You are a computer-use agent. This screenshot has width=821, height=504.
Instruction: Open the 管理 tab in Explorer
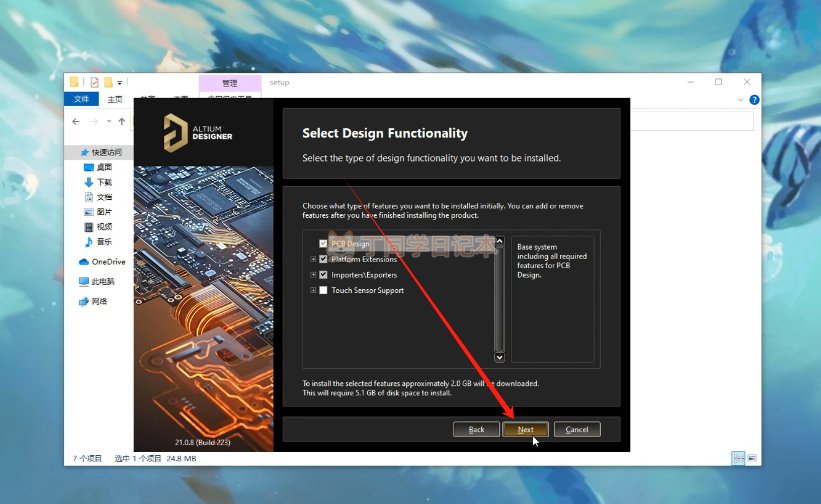pyautogui.click(x=230, y=83)
